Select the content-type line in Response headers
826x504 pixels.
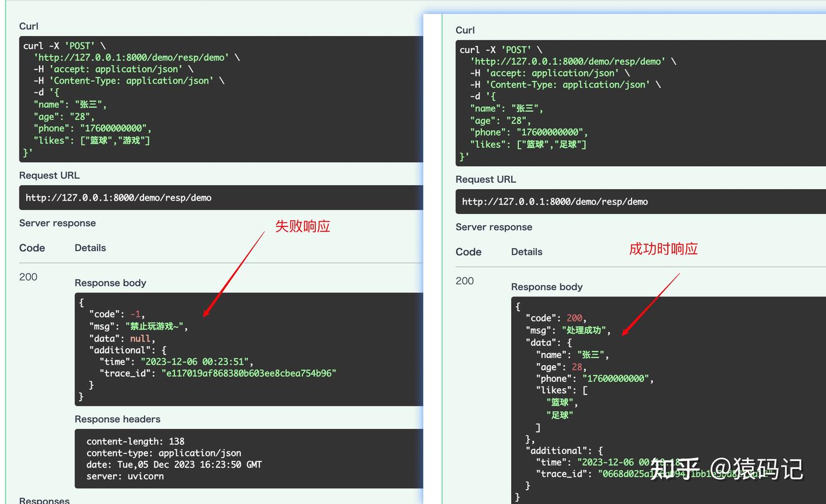tap(164, 452)
